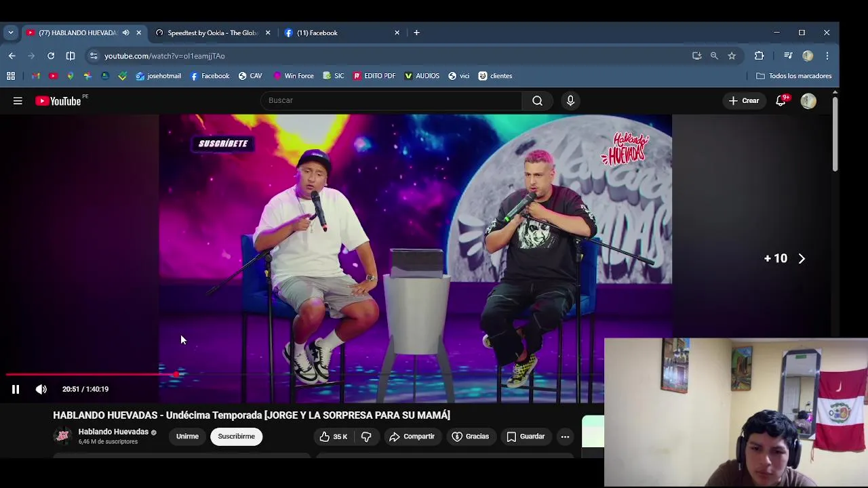
Task: Open YouTube notifications bell
Action: tap(781, 100)
